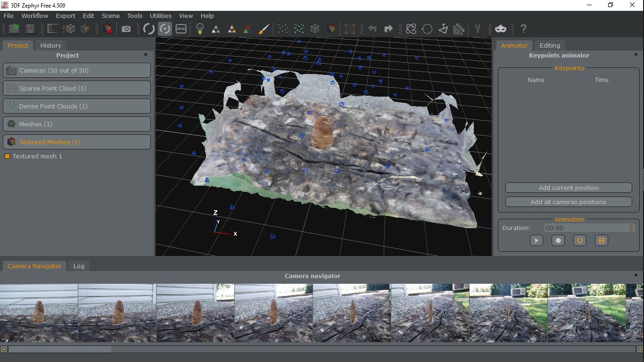Activate the measurement ruler tool
This screenshot has height=362, width=644.
[x=458, y=28]
